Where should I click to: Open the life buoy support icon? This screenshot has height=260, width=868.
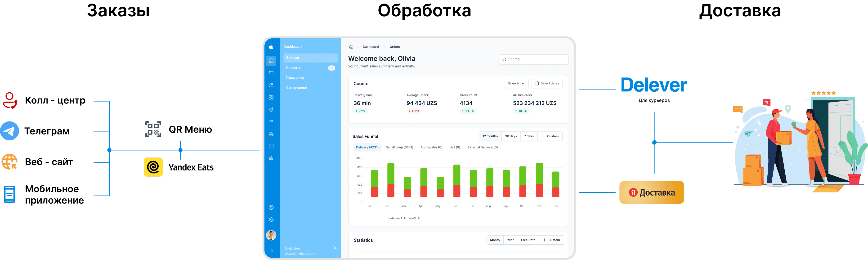point(271,207)
